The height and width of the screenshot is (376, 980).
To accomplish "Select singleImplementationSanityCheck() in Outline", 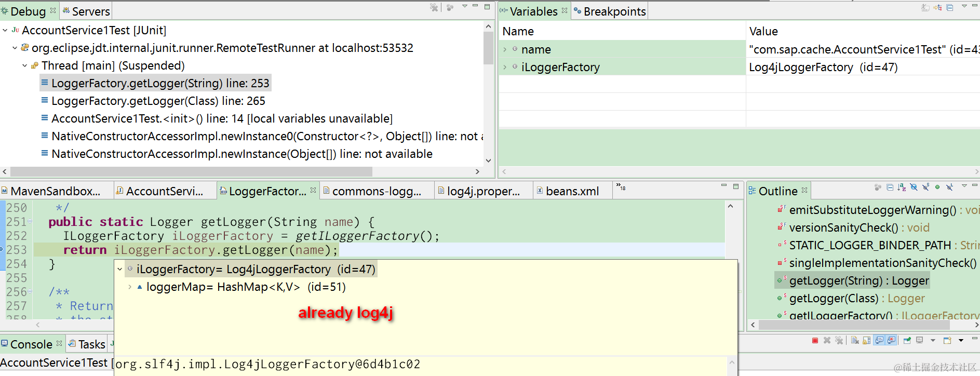I will (877, 263).
